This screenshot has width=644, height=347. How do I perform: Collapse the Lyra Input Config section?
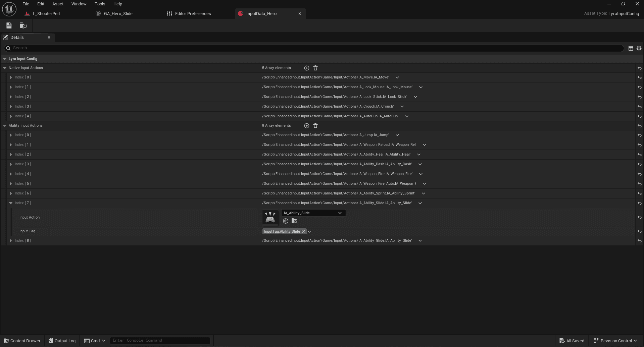(5, 59)
